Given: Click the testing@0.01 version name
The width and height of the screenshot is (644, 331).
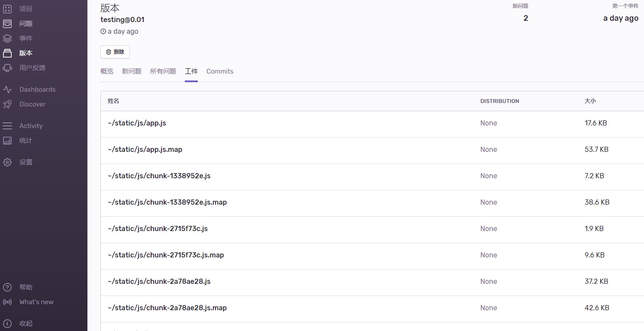Looking at the screenshot, I should [122, 19].
